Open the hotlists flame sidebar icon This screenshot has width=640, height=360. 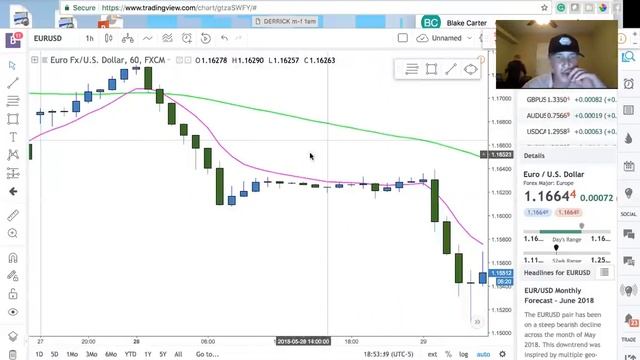pos(629,138)
